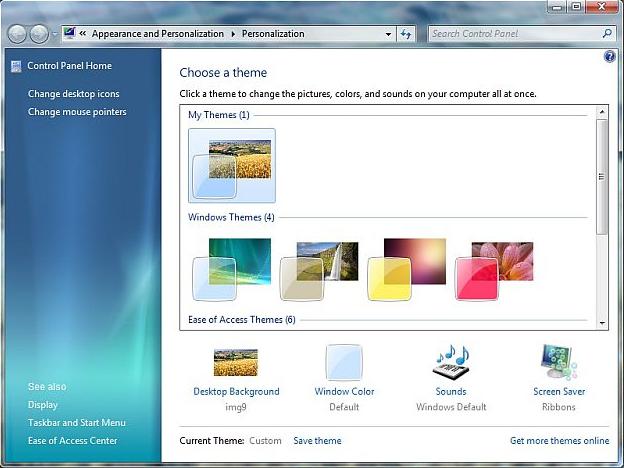Select the teal aurora Windows theme
This screenshot has height=468, width=624.
click(232, 269)
